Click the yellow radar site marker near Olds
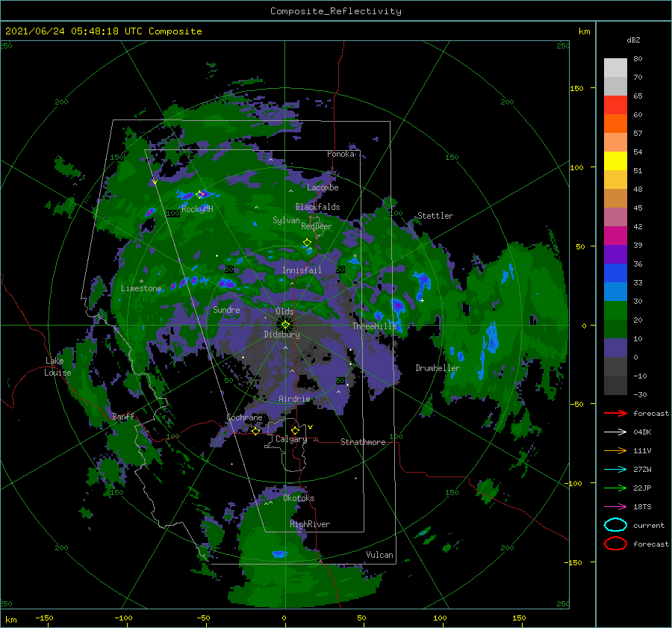Viewport: 672px width, 628px height. click(x=285, y=325)
